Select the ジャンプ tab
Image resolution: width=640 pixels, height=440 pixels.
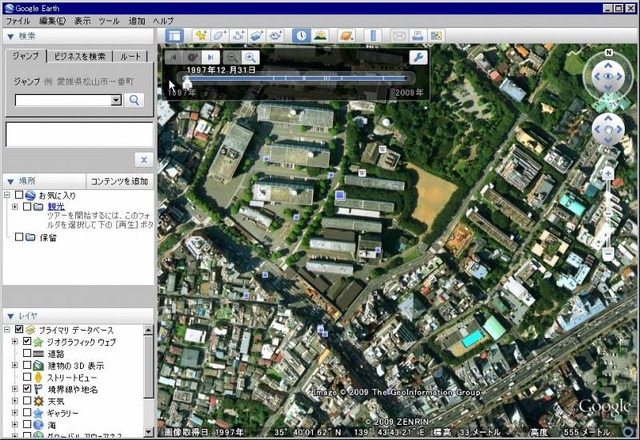pos(26,56)
